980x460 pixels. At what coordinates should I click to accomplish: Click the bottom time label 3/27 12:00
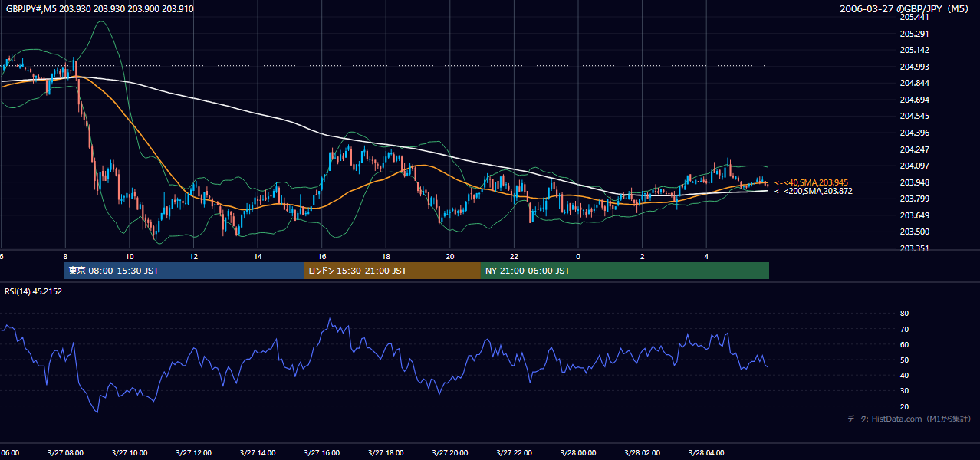coord(193,453)
